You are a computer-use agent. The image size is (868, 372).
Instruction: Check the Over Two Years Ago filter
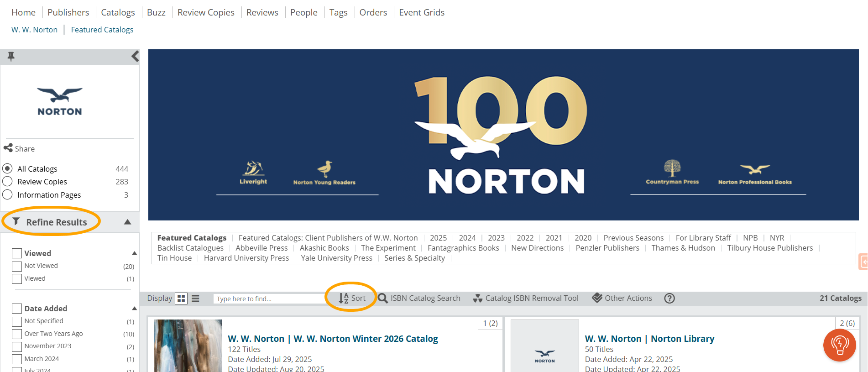pyautogui.click(x=17, y=334)
